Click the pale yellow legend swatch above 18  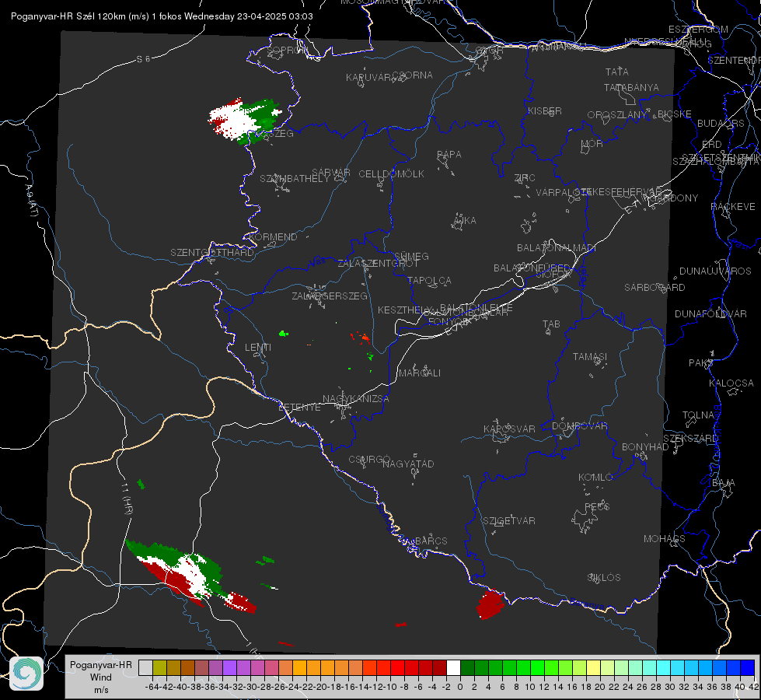coord(594,667)
